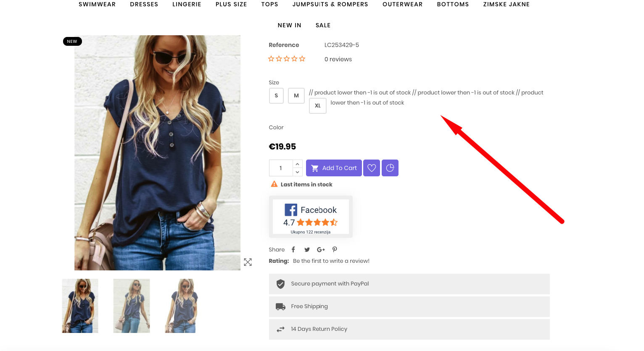Image resolution: width=644 pixels, height=351 pixels.
Task: Select the second product thumbnail
Action: [x=132, y=306]
